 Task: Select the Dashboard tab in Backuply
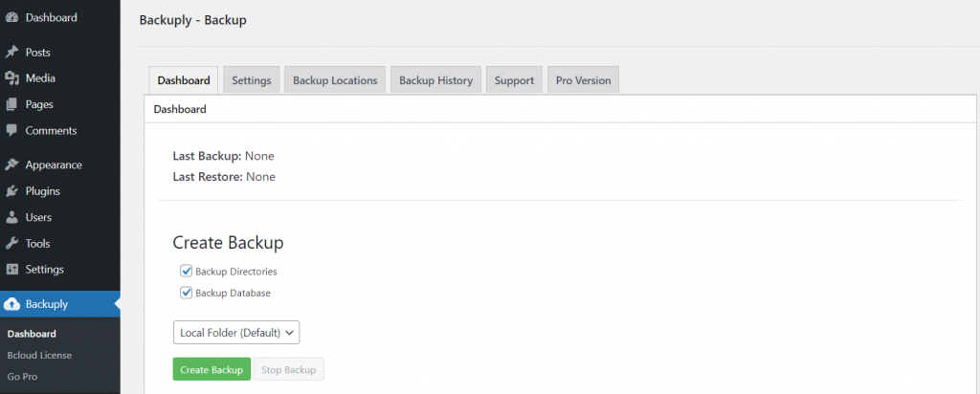tap(184, 80)
